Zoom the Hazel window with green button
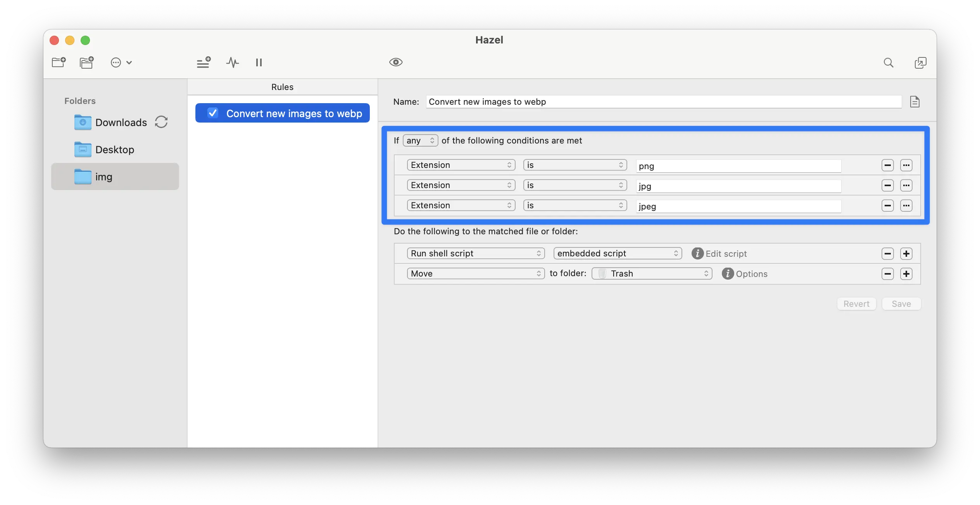The width and height of the screenshot is (980, 505). click(85, 40)
